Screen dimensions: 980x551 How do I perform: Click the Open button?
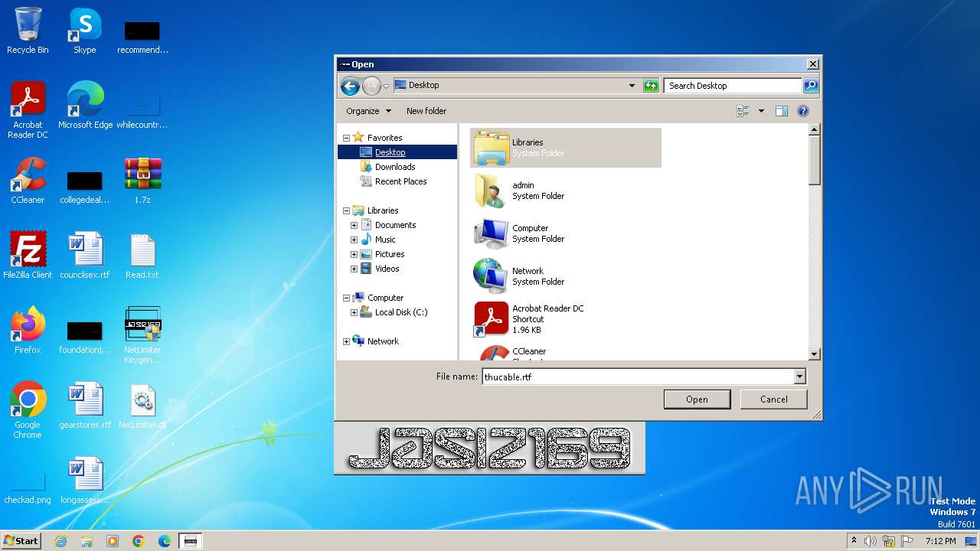(x=697, y=399)
